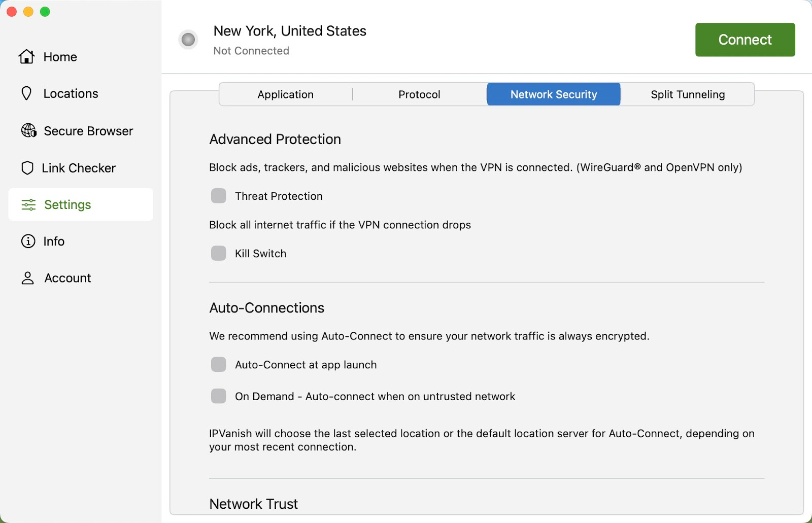Image resolution: width=812 pixels, height=523 pixels.
Task: Open Info from the sidebar
Action: (81, 241)
